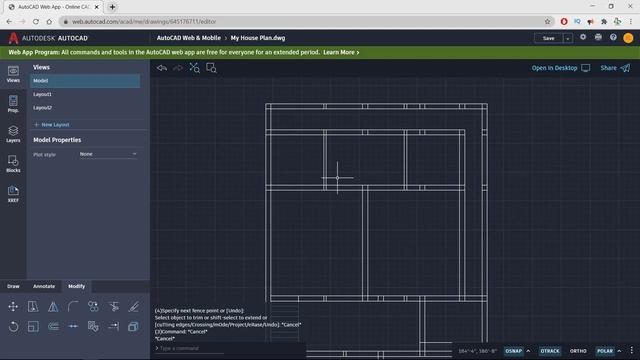Select the Trim tool scissors icon
Screen dimensions: 640x360
(113, 307)
